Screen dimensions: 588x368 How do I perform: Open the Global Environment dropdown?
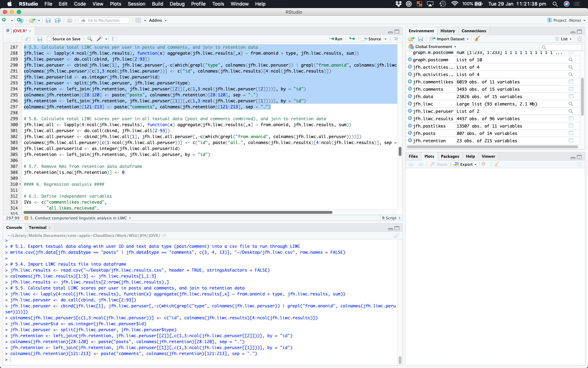(434, 47)
